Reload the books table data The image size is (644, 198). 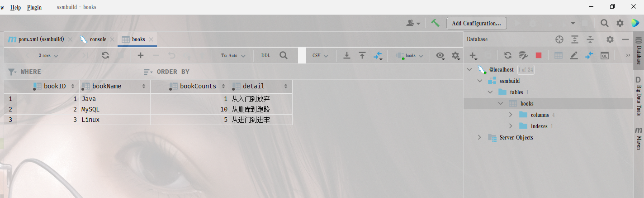click(105, 55)
